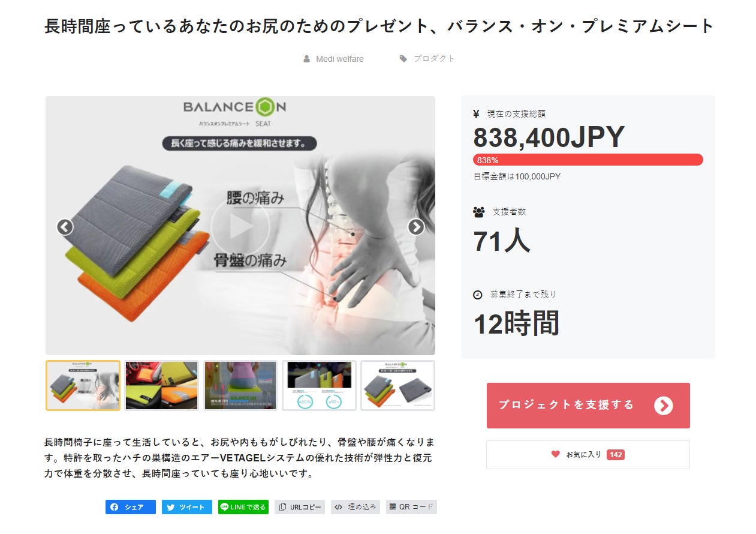Tweet this project via Twitter button
The image size is (756, 534).
pyautogui.click(x=187, y=507)
